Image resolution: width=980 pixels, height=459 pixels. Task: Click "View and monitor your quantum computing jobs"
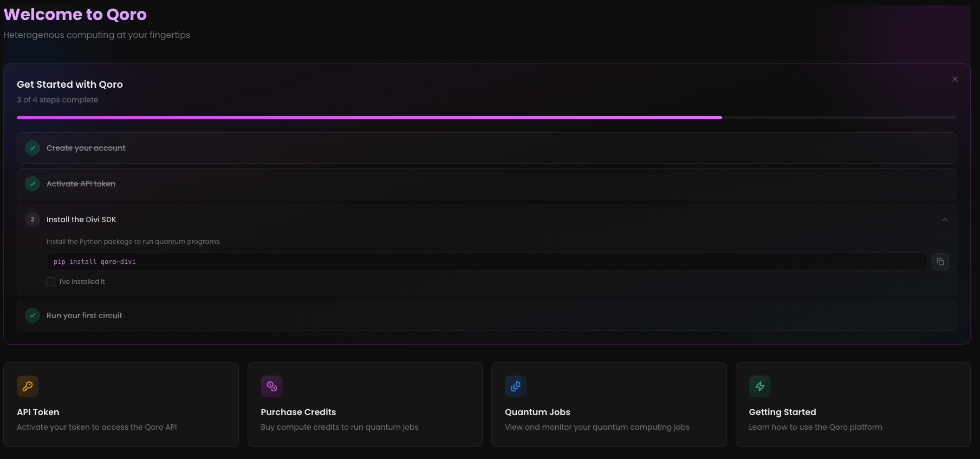pos(597,427)
